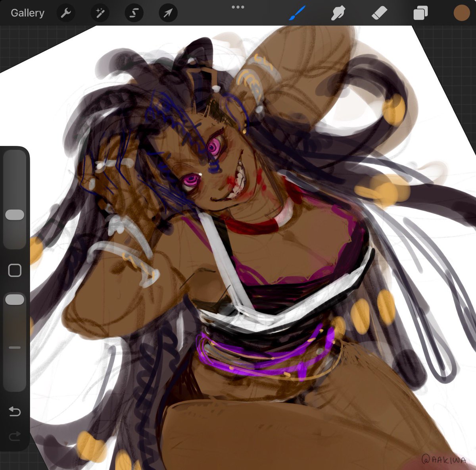Select the Eraser tool
Screen dimensions: 476x470
(379, 13)
